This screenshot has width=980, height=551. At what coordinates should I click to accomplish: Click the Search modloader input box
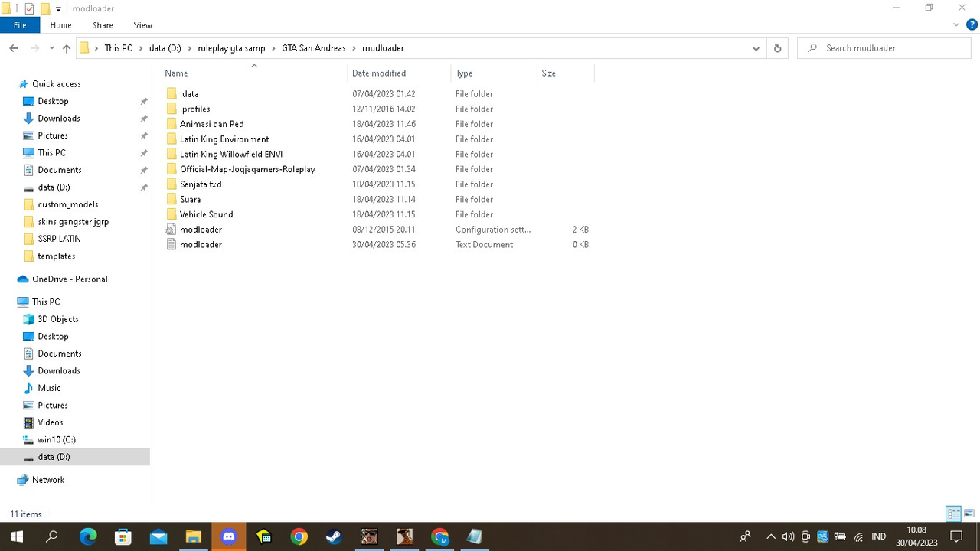click(x=886, y=48)
